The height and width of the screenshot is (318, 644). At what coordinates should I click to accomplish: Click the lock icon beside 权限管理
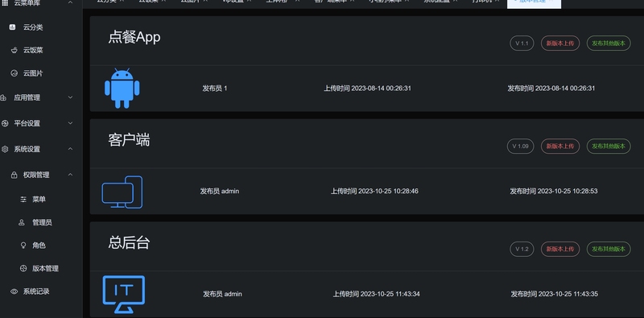pos(14,175)
